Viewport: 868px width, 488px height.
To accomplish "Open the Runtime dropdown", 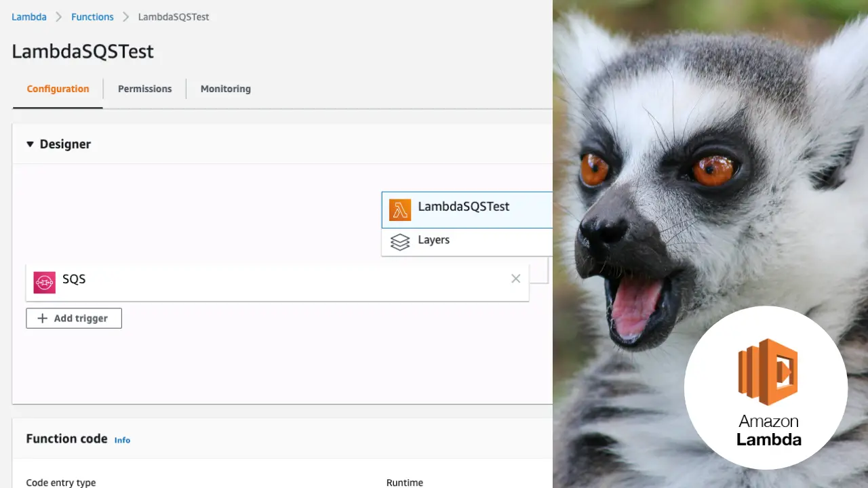I will point(404,483).
